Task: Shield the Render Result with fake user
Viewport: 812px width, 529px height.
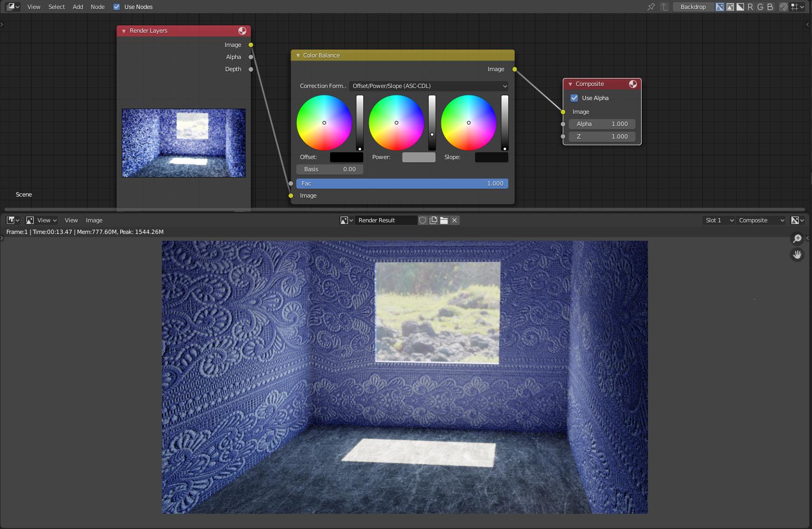Action: pyautogui.click(x=423, y=220)
